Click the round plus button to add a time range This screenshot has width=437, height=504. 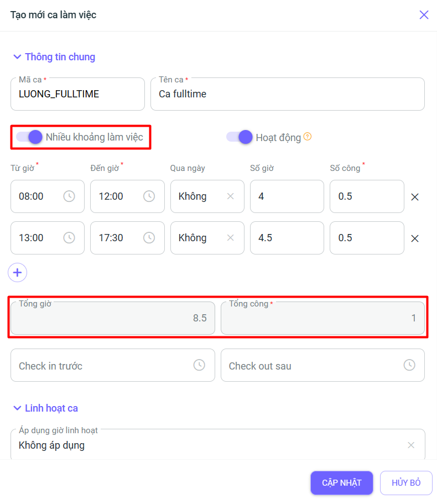point(18,272)
